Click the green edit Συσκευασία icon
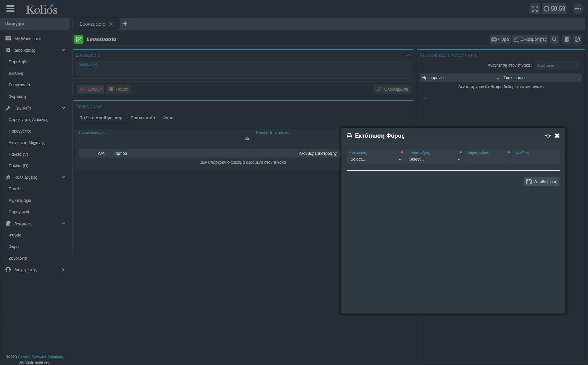This screenshot has height=365, width=588. pos(79,39)
